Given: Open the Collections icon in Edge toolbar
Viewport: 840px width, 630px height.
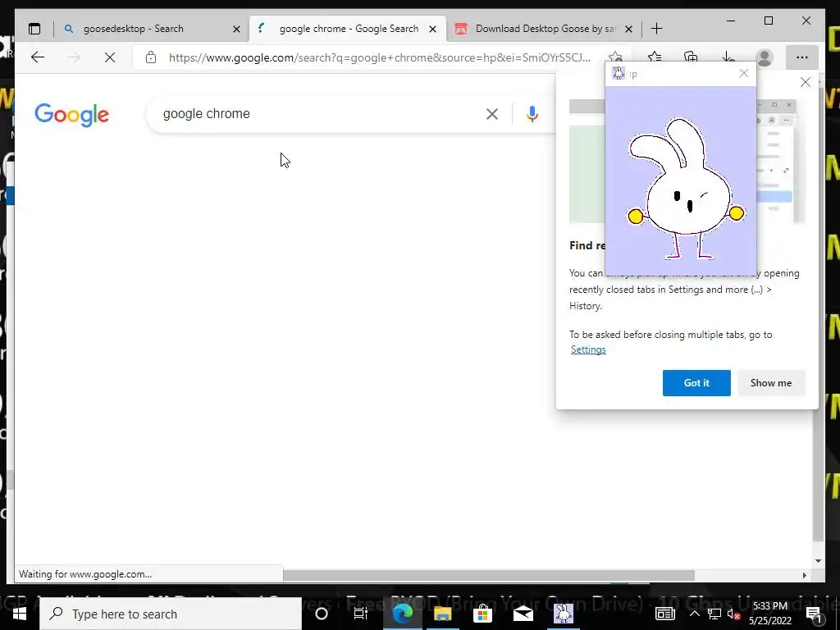Looking at the screenshot, I should coord(691,57).
